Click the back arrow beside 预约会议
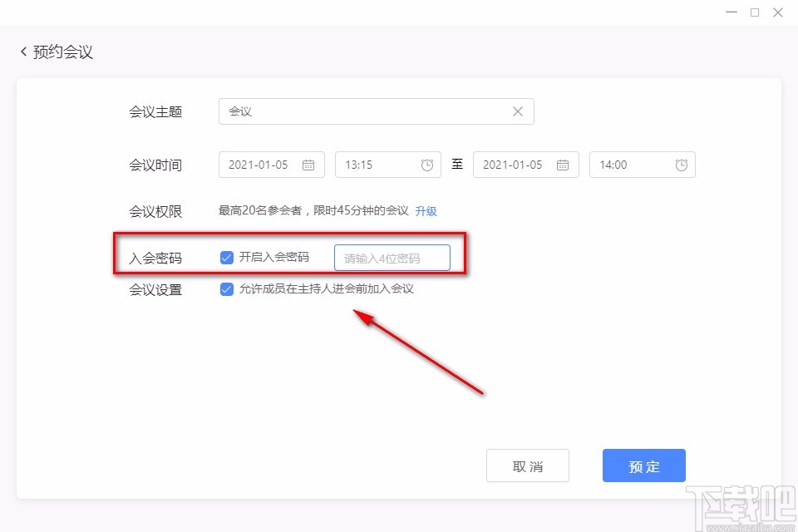Viewport: 798px width, 532px height. pos(22,51)
